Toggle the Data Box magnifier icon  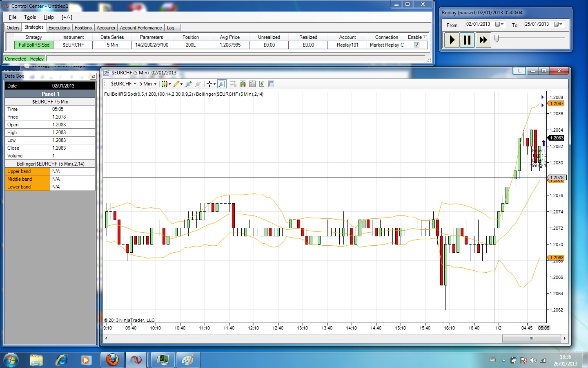pyautogui.click(x=221, y=84)
